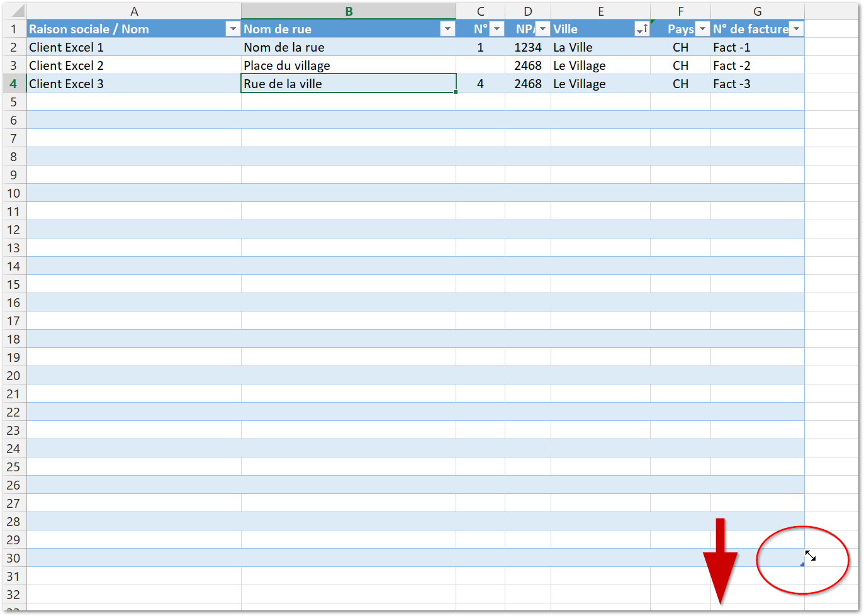Open the Nom de rue filter dropdown
Image resolution: width=864 pixels, height=616 pixels.
point(447,29)
